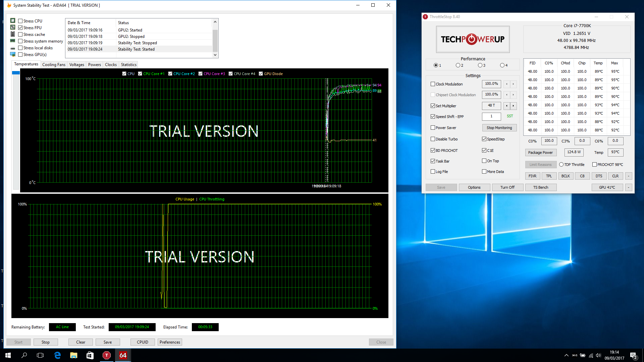Enable the Disable Turbo checkbox
The width and height of the screenshot is (644, 362).
click(433, 139)
